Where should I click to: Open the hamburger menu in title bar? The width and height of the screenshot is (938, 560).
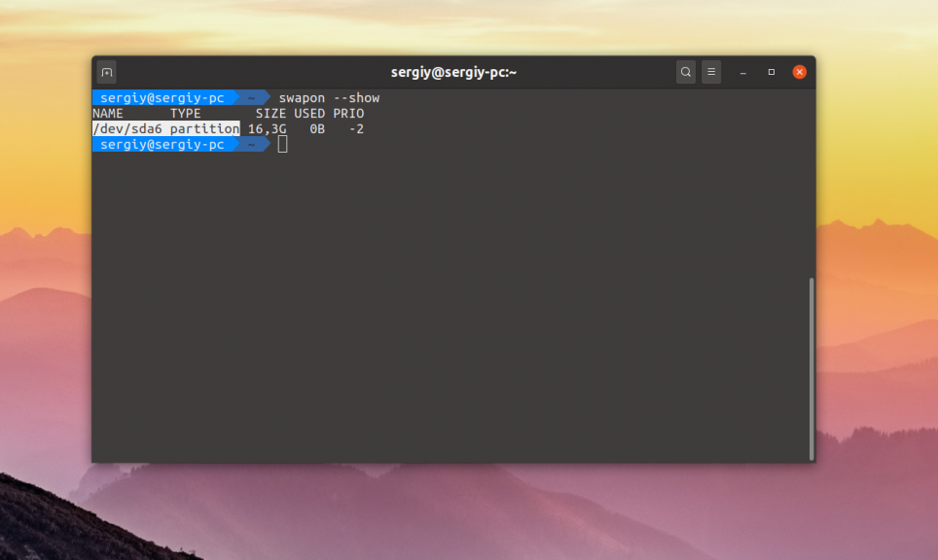(711, 72)
